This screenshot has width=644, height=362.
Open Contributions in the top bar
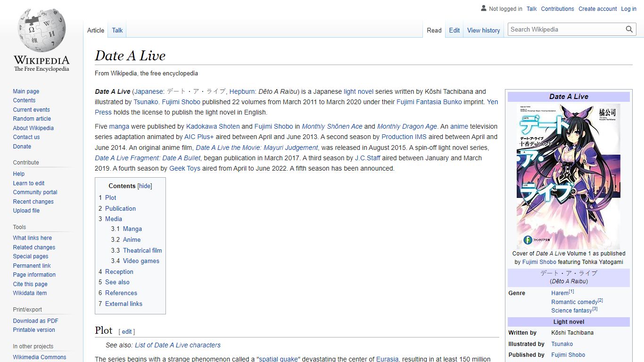pos(557,8)
